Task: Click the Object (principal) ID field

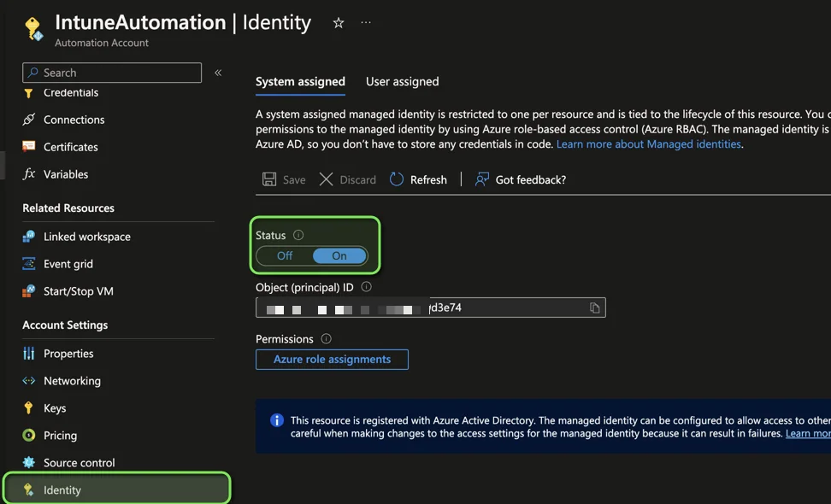Action: point(430,308)
